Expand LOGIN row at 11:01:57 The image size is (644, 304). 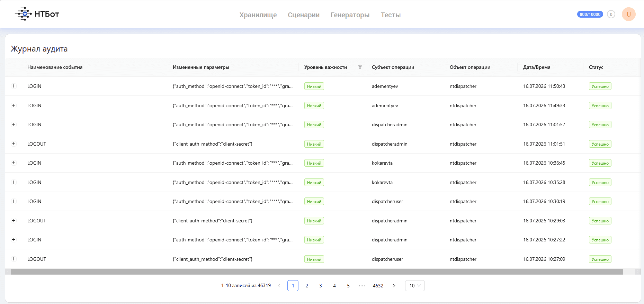tap(14, 125)
